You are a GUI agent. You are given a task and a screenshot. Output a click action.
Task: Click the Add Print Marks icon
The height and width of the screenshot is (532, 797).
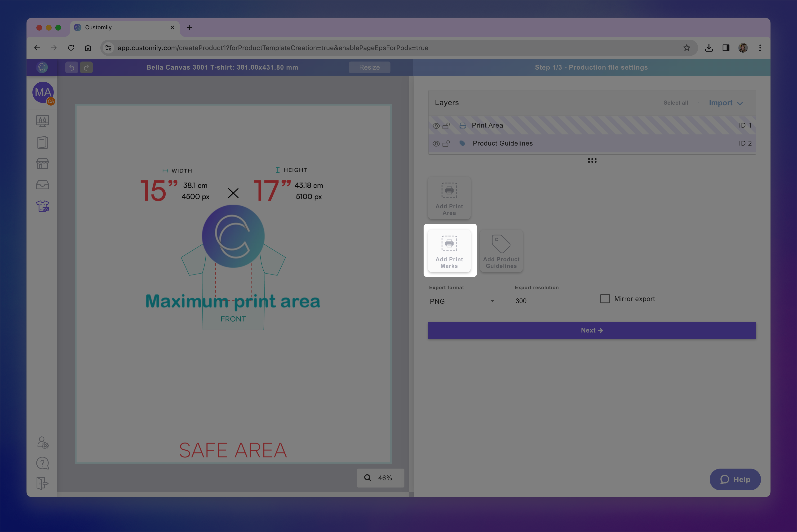click(x=450, y=250)
